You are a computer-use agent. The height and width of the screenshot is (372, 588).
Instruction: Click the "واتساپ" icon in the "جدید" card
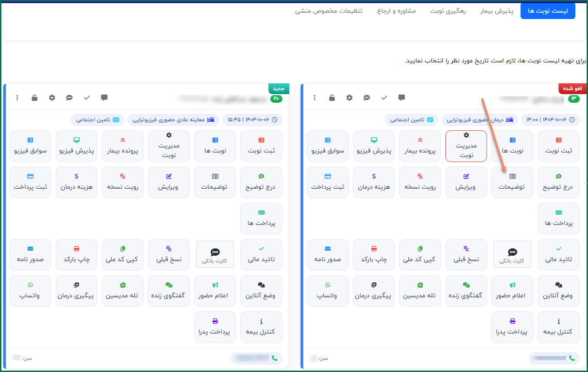30,291
